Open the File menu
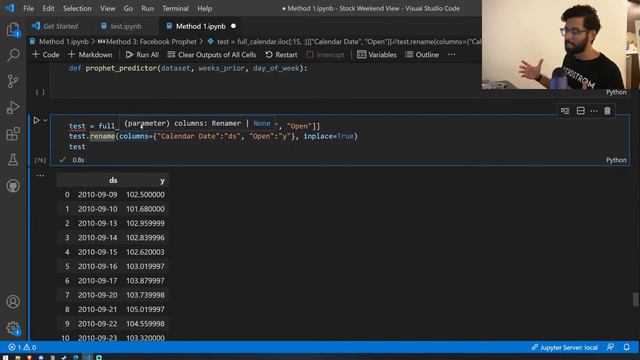640x360 pixels. tap(29, 8)
